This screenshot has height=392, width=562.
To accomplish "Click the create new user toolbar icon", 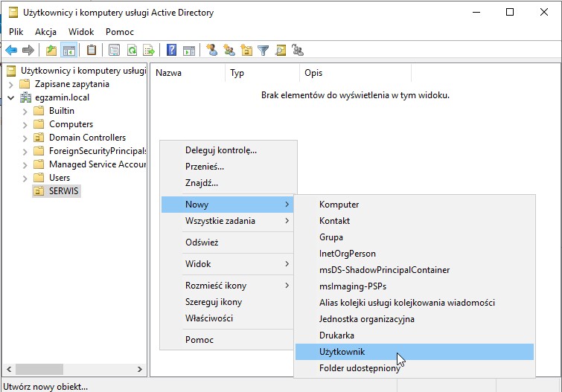I will [x=212, y=51].
